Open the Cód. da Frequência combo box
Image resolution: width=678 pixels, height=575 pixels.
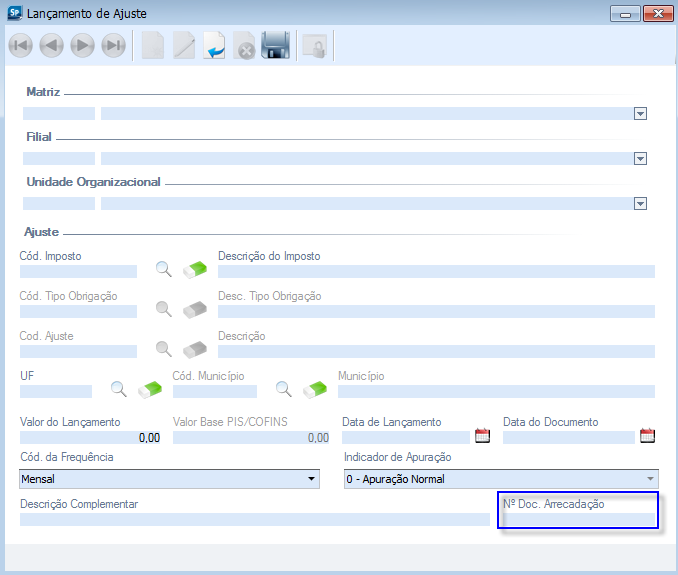[170, 479]
